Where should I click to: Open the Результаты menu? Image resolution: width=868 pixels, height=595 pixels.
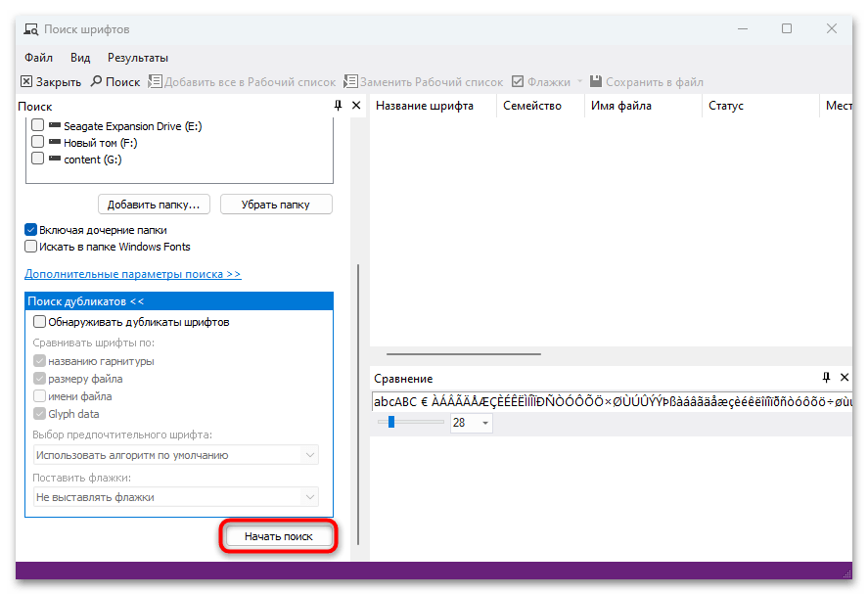click(137, 57)
